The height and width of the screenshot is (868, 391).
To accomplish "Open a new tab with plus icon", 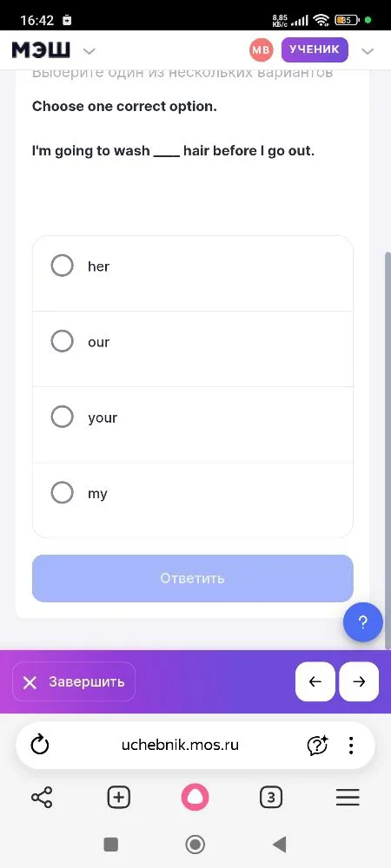I will pyautogui.click(x=118, y=798).
